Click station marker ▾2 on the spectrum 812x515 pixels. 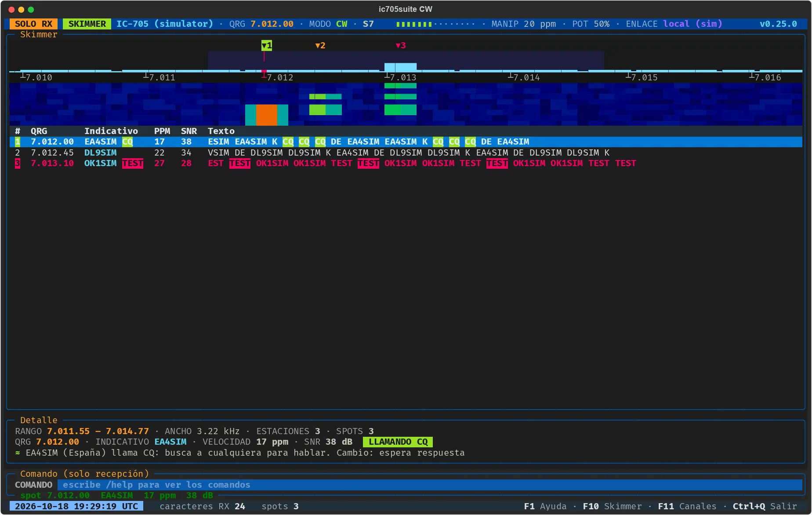click(320, 45)
